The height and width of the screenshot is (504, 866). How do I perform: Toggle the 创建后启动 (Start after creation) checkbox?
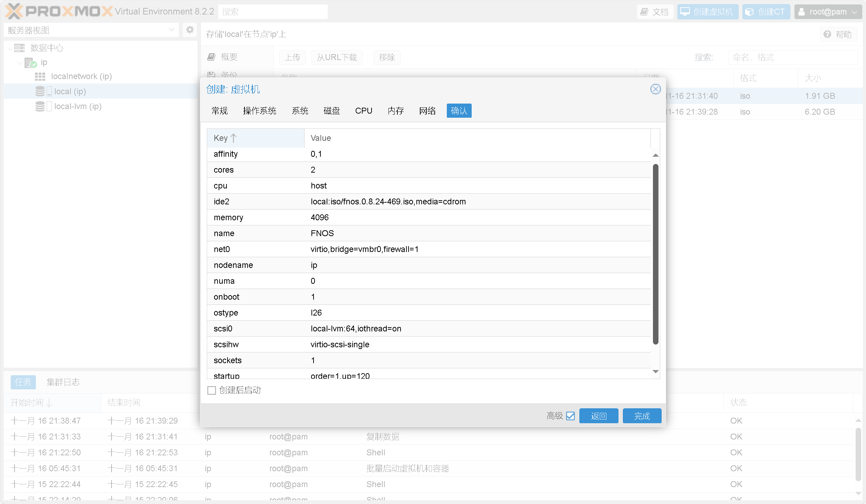[212, 390]
